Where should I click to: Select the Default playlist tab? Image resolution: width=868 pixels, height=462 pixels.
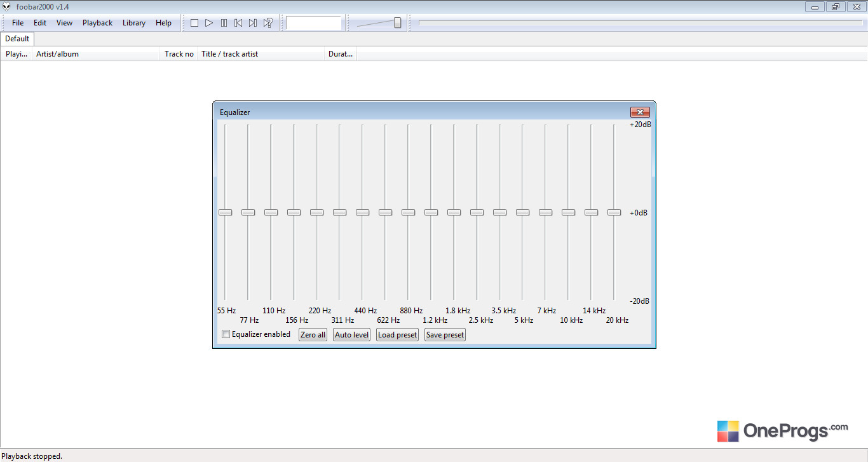pyautogui.click(x=17, y=39)
